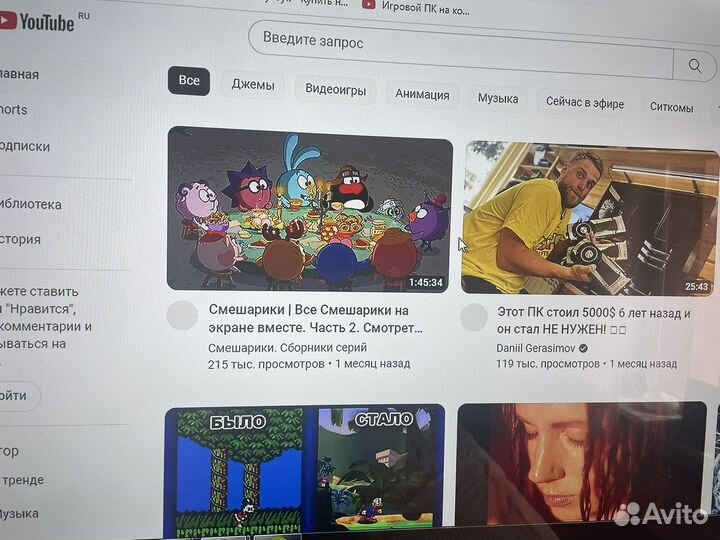
Task: Open Daniil Gerasimov channel name link
Action: [x=536, y=347]
